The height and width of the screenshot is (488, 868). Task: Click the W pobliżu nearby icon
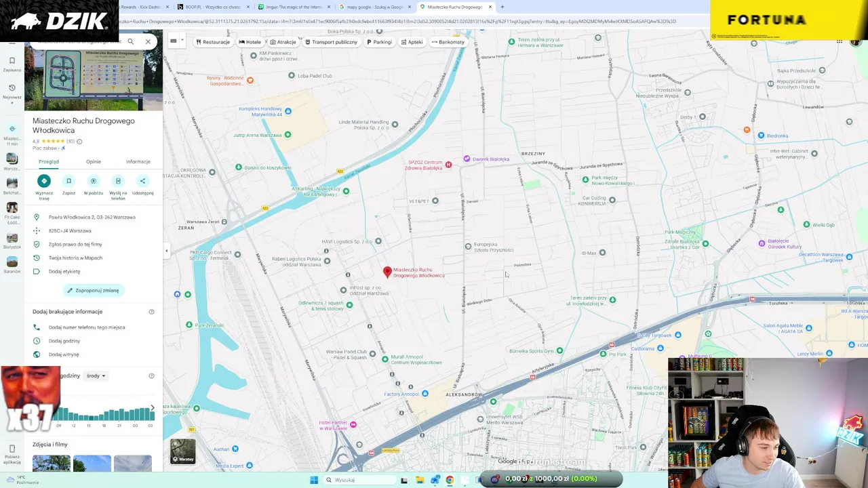tap(94, 181)
